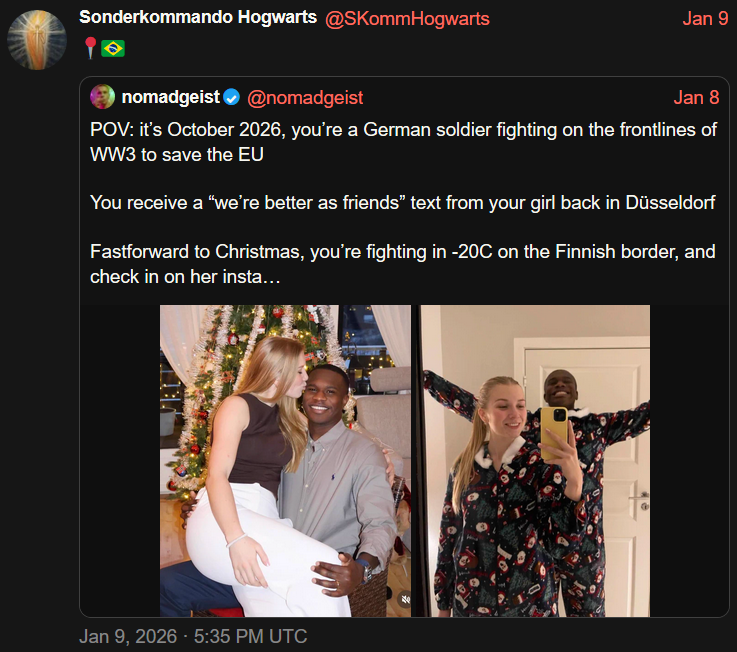Open the nomadgeist display name link

pyautogui.click(x=171, y=97)
